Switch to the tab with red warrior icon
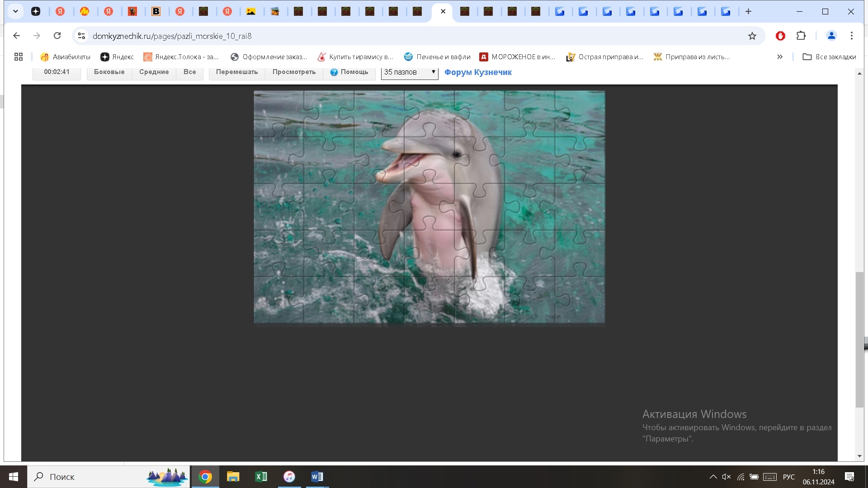 [132, 11]
